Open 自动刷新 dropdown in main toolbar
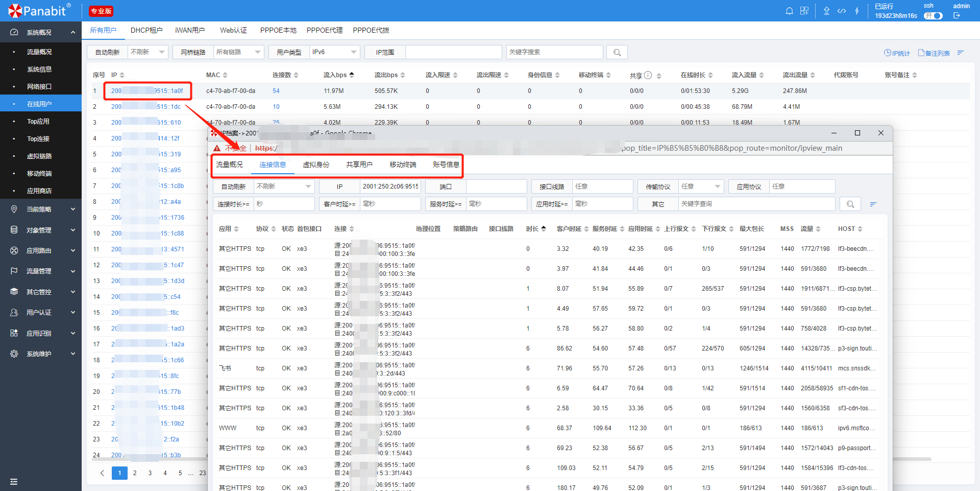This screenshot has width=980, height=491. 149,52
